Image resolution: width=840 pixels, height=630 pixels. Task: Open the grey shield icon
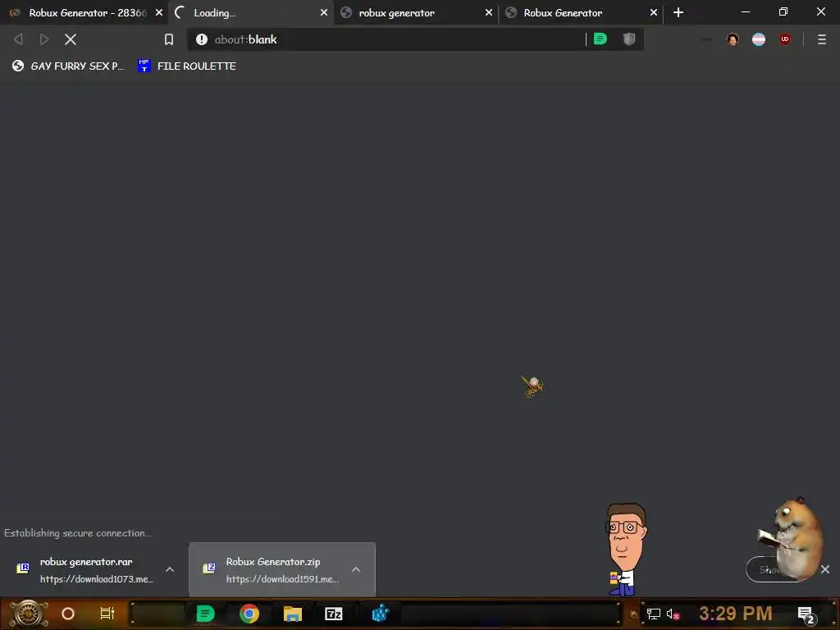(629, 39)
